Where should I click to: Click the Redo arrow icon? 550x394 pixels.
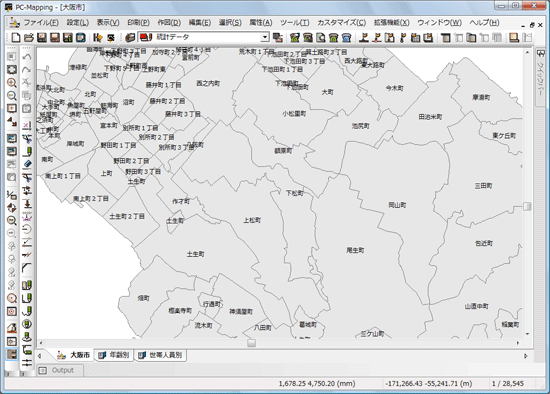click(x=27, y=70)
